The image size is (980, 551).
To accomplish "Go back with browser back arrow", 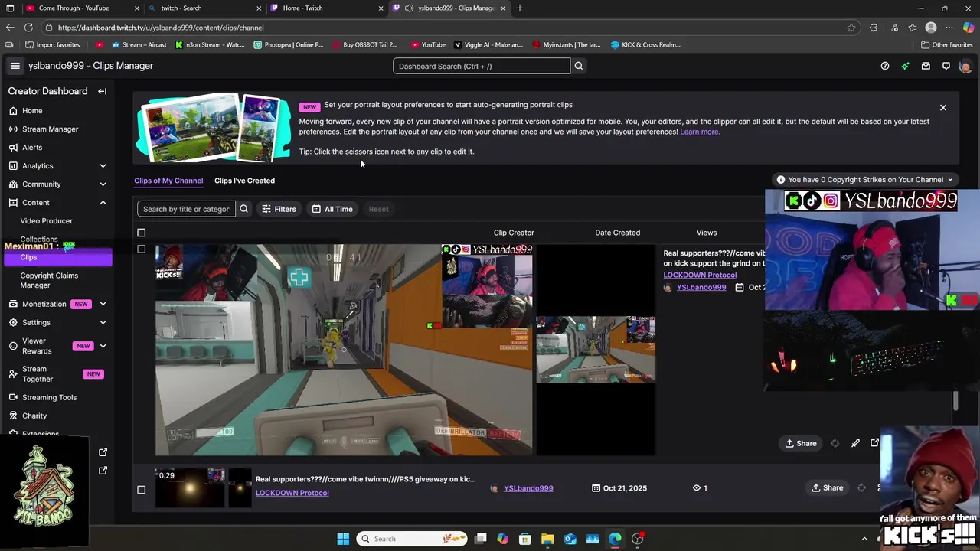I will pyautogui.click(x=10, y=28).
